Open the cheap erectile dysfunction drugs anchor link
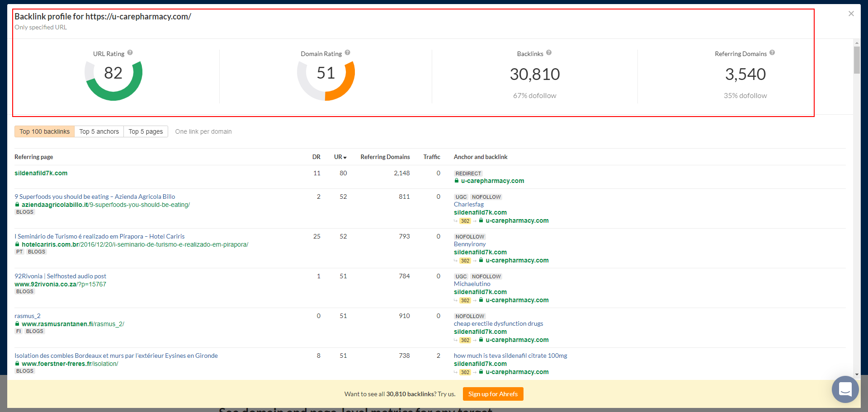This screenshot has height=412, width=868. coord(498,323)
